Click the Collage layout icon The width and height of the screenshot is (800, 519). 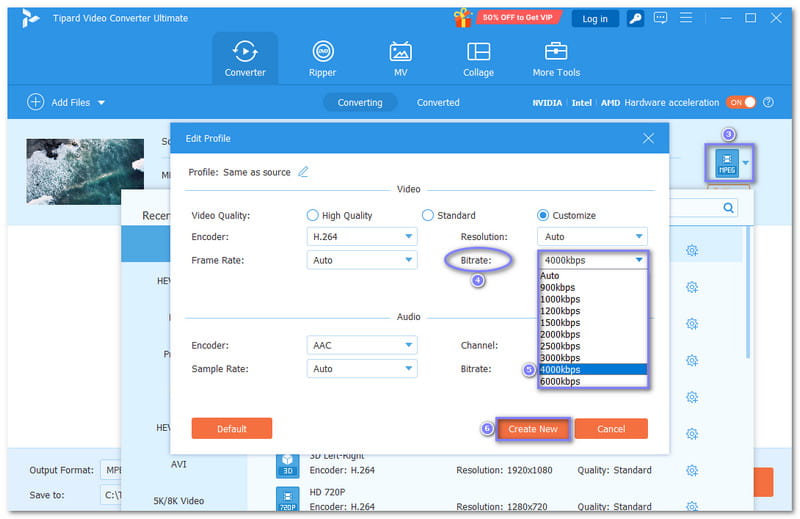(478, 51)
